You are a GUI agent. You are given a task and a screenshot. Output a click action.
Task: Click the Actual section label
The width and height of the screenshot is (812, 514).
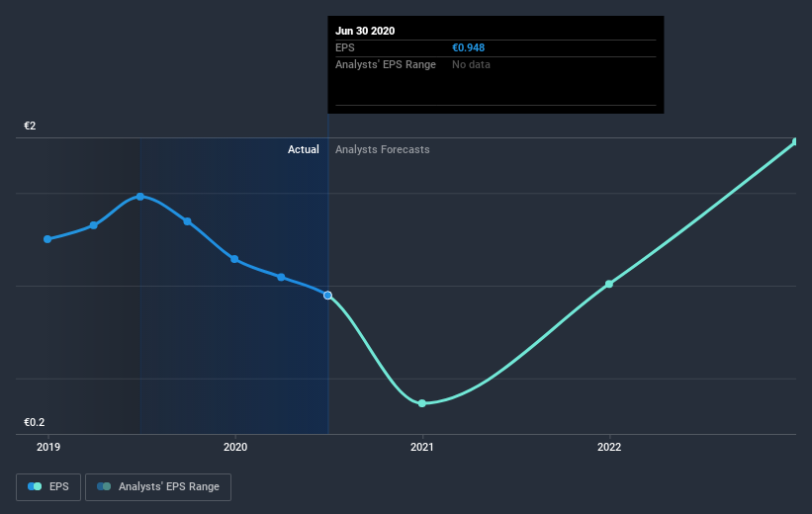[304, 149]
